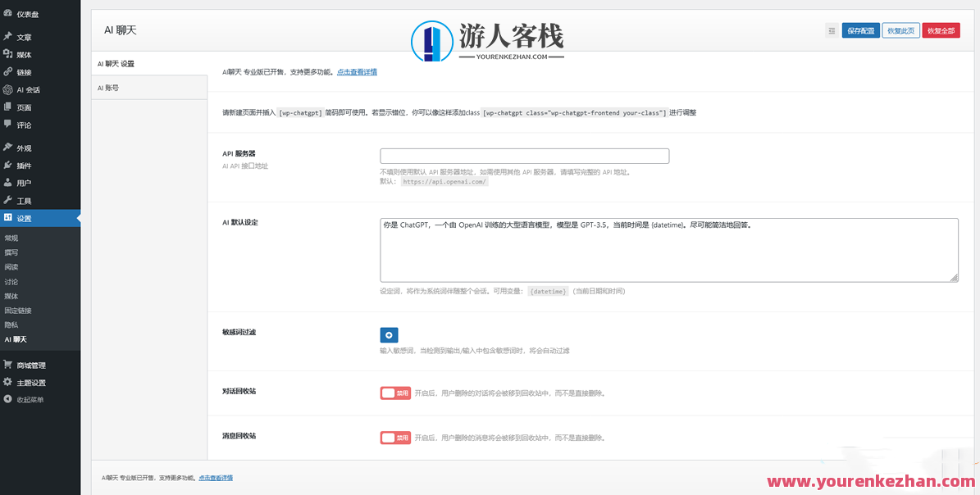The width and height of the screenshot is (980, 495).
Task: 点击敏感词过滤旁的加号添加按钮
Action: (x=388, y=334)
